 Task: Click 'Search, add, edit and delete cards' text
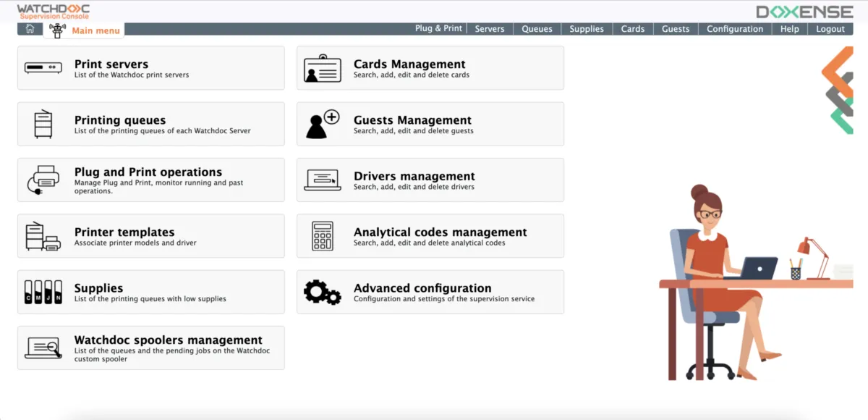412,75
